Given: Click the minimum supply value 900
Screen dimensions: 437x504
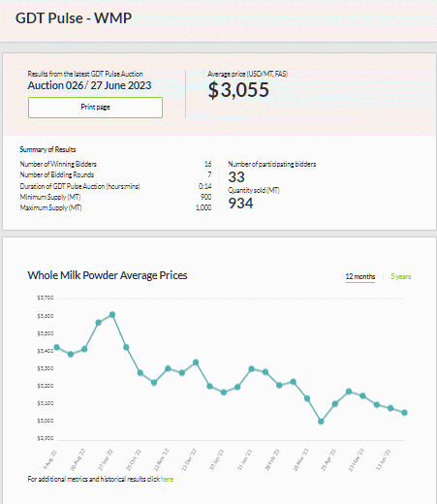Looking at the screenshot, I should pyautogui.click(x=205, y=197).
